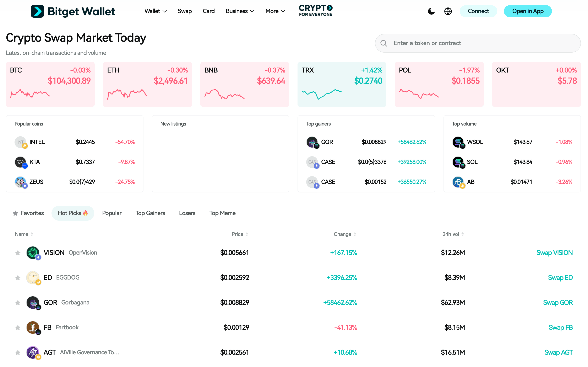Favorite VISION with its star
Viewport: 588px width, 367px height.
(18, 253)
